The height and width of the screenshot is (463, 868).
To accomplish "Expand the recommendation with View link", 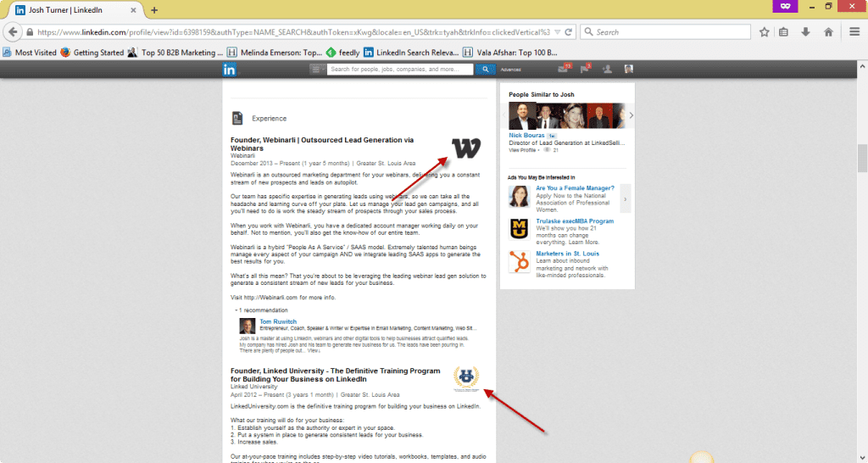I will pyautogui.click(x=314, y=350).
